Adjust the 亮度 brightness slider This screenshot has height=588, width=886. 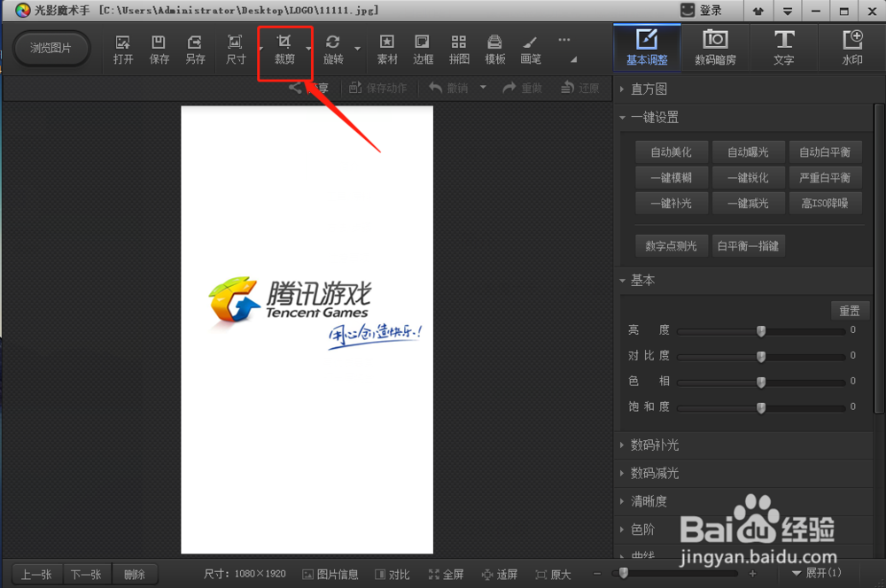tap(761, 331)
